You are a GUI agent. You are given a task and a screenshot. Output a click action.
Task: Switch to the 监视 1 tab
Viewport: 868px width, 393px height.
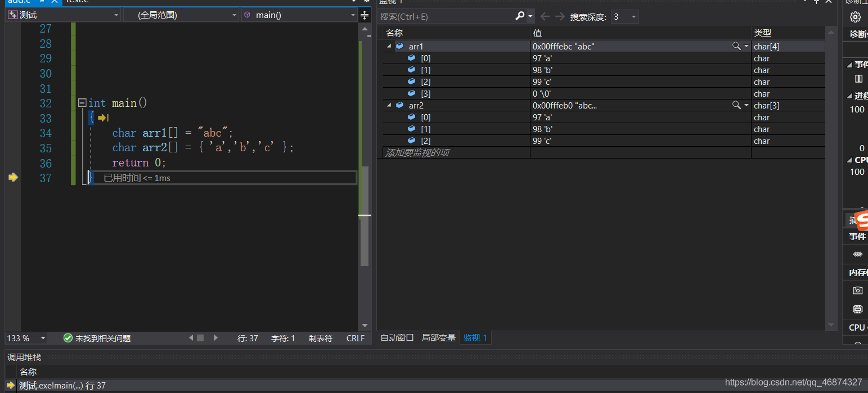tap(475, 338)
